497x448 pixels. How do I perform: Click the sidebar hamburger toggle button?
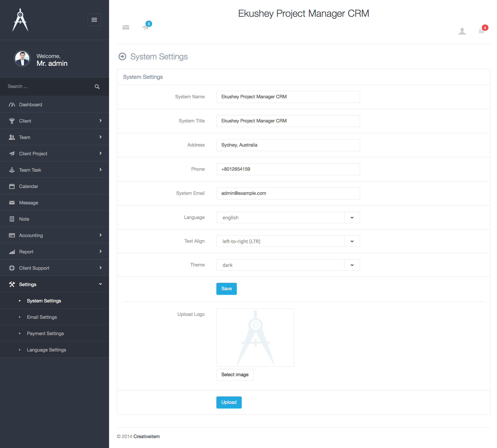pos(94,20)
